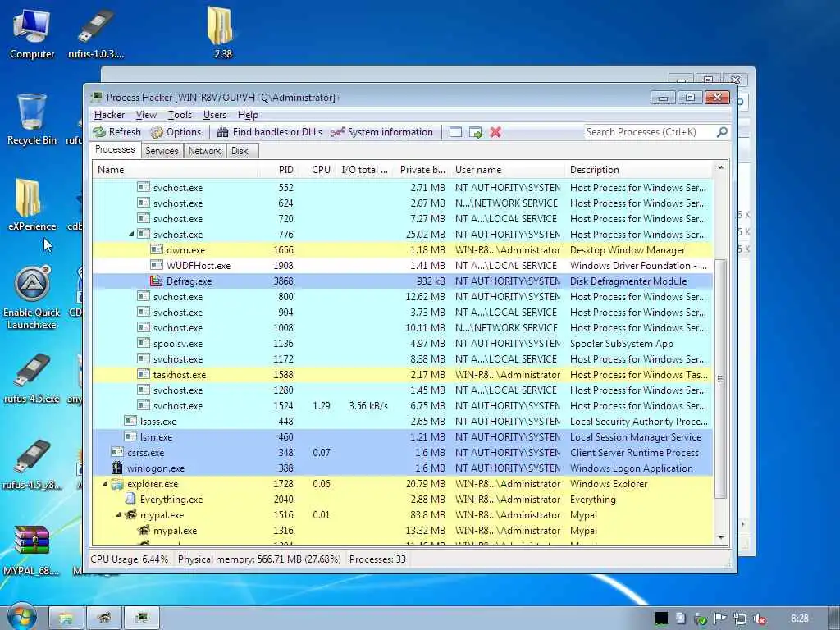The width and height of the screenshot is (840, 630).
Task: Click the Physical memory status text
Action: coord(259,559)
